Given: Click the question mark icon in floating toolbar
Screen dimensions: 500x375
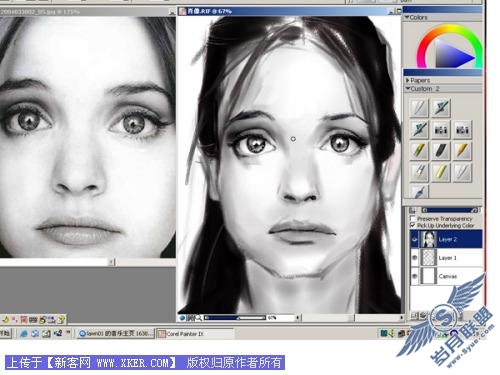Looking at the screenshot, I should pyautogui.click(x=61, y=320).
